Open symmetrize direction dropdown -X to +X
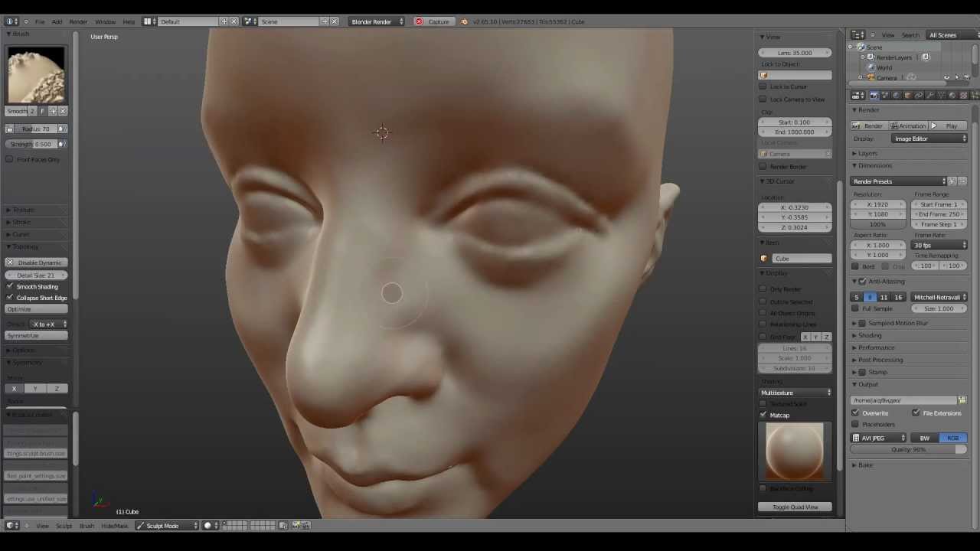The width and height of the screenshot is (980, 551). [48, 324]
